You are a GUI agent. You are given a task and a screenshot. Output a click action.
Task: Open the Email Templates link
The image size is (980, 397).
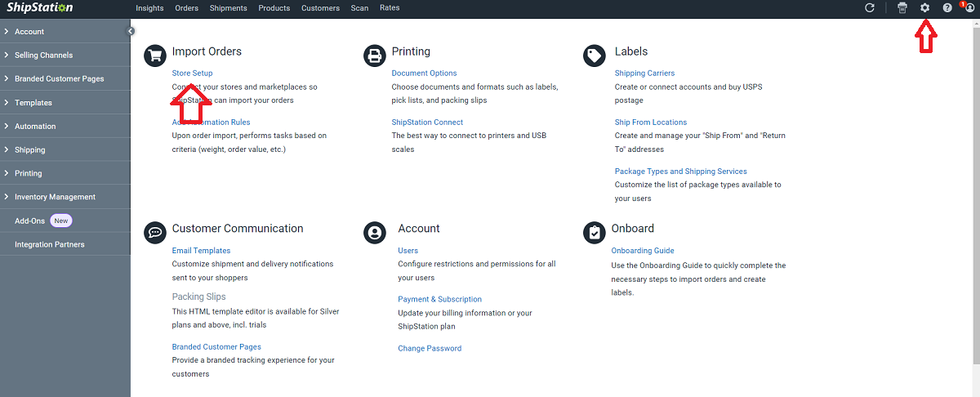[201, 251]
